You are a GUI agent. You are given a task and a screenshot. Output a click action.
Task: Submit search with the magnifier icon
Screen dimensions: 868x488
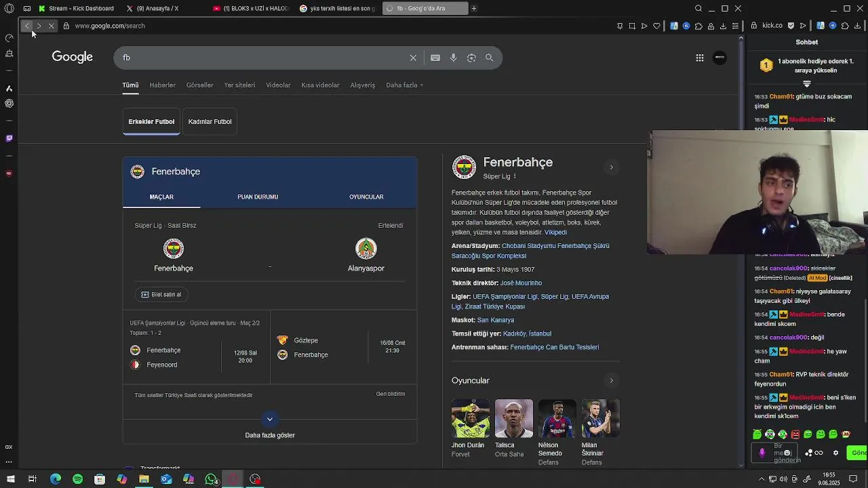[x=489, y=58]
